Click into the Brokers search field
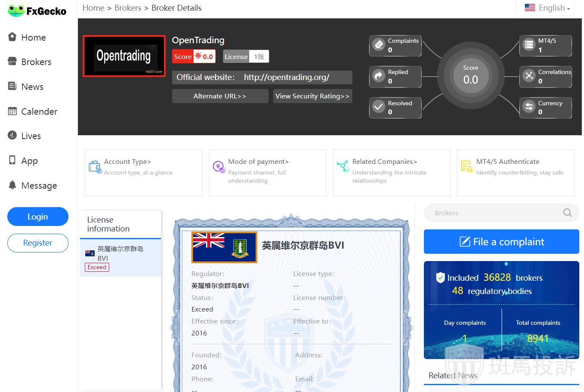Viewport: 584px width, 392px height. tap(492, 213)
